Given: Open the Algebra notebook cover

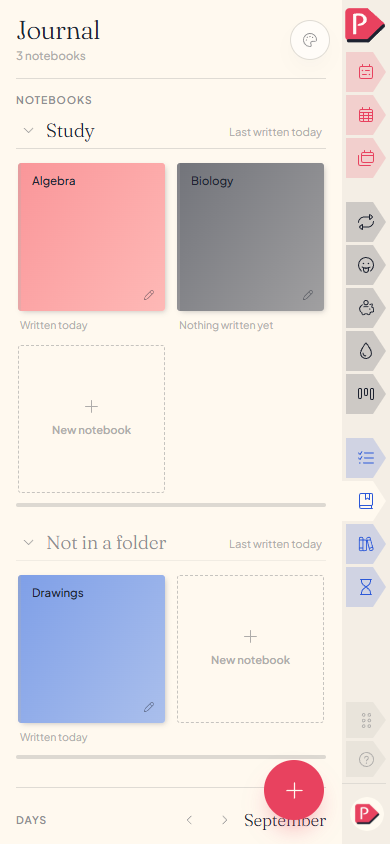Looking at the screenshot, I should pos(91,237).
